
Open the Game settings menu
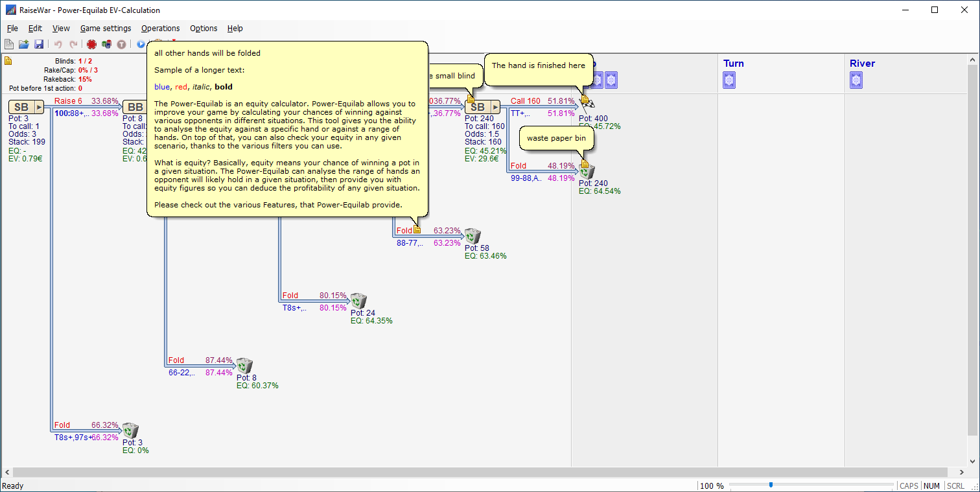point(106,29)
